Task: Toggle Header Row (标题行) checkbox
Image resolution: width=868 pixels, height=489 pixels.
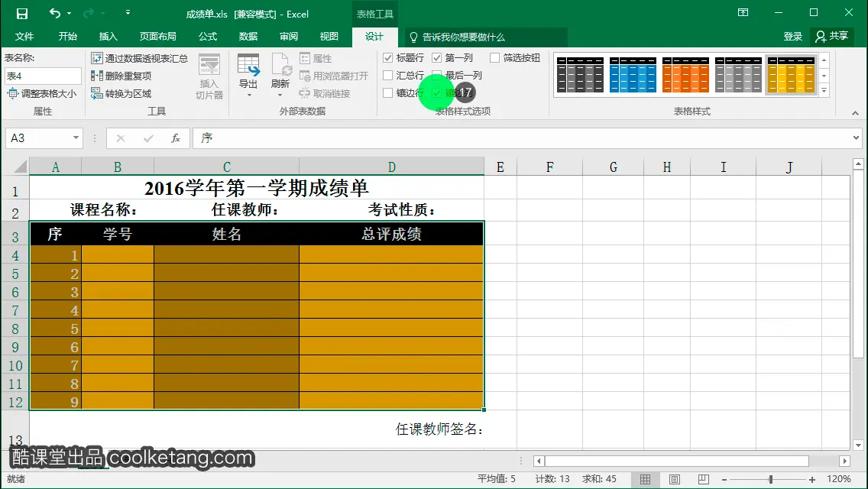Action: (x=388, y=57)
